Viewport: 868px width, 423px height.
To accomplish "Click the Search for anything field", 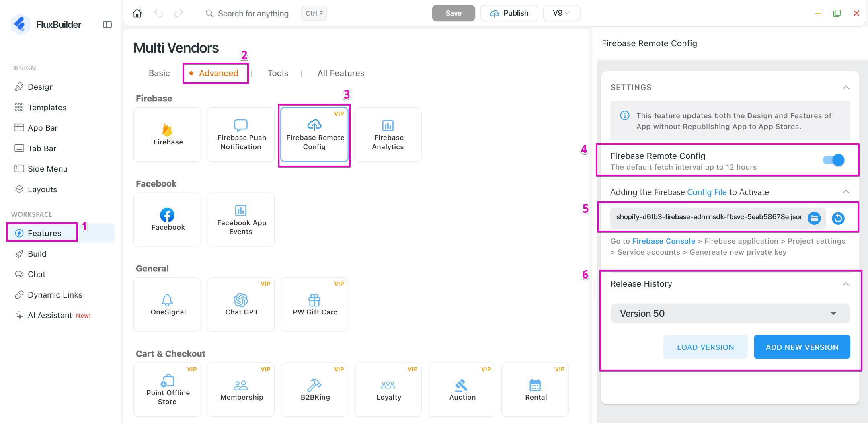I will coord(253,14).
